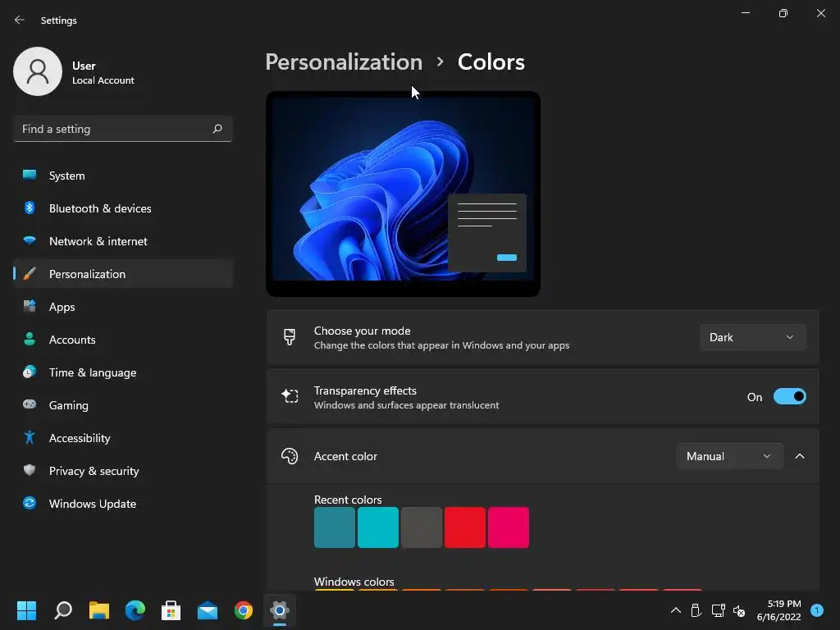This screenshot has height=630, width=840.
Task: Click the "Recent colors" label
Action: coord(348,500)
